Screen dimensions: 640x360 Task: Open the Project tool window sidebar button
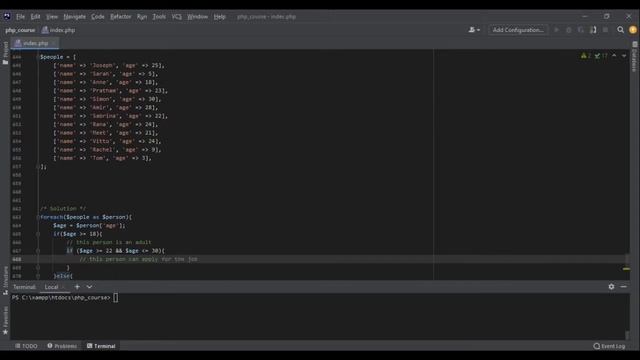pyautogui.click(x=5, y=53)
